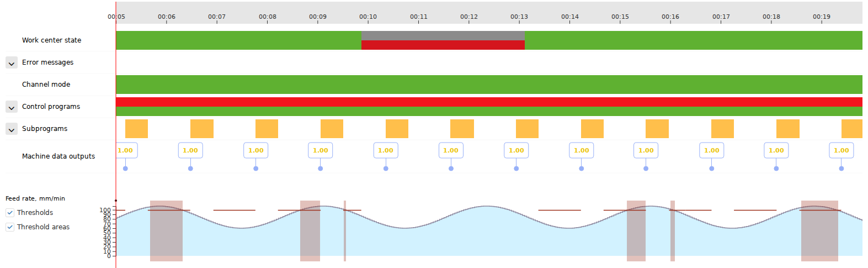Click green Work center state segment after 00:13

(x=694, y=40)
